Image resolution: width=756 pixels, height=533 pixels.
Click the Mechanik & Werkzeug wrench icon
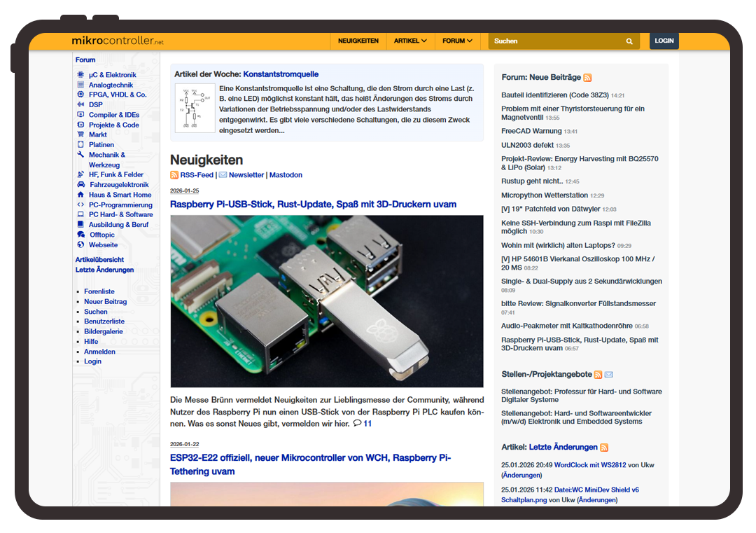coord(80,155)
